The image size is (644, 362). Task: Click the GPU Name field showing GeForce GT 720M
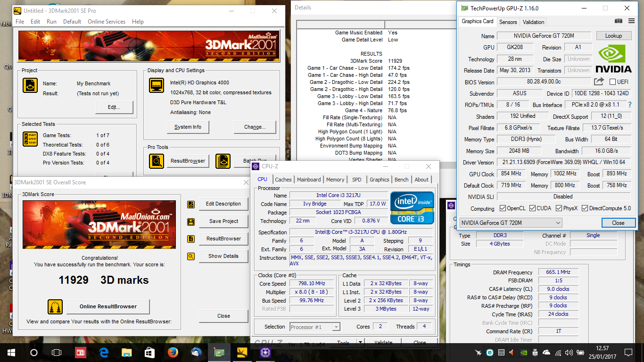544,36
